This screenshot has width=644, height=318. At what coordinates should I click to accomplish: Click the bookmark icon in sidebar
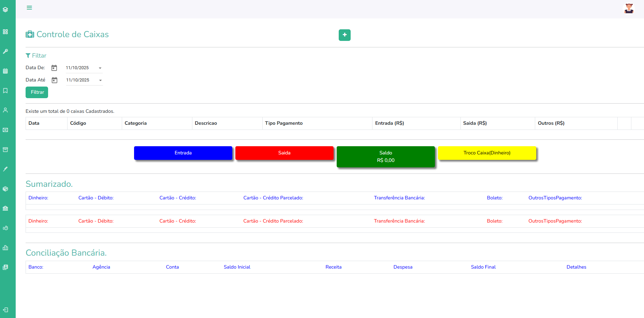point(5,91)
